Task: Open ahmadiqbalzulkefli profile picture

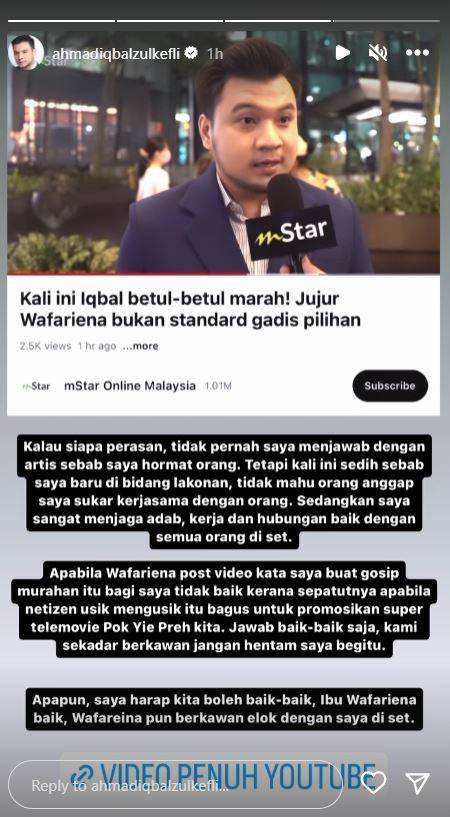Action: pyautogui.click(x=26, y=52)
